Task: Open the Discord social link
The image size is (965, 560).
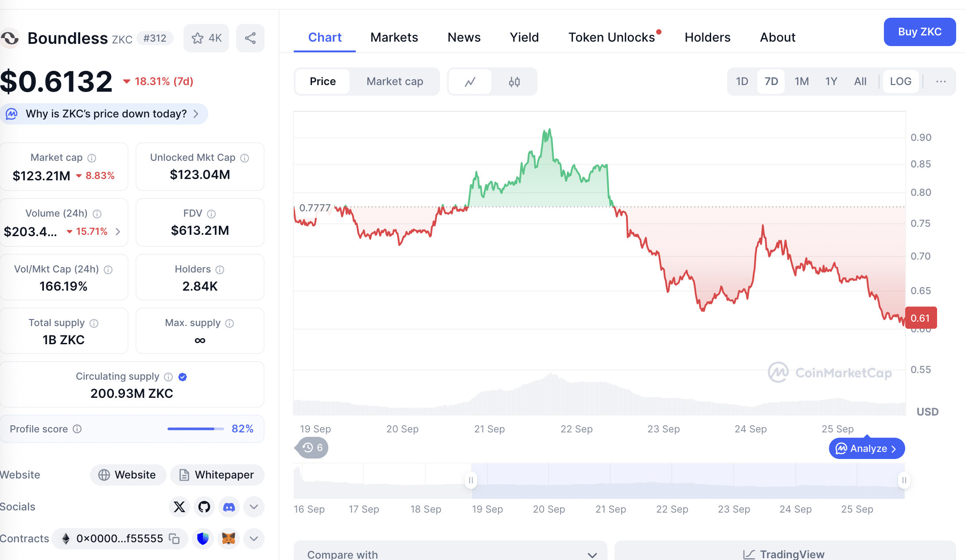Action: [229, 507]
